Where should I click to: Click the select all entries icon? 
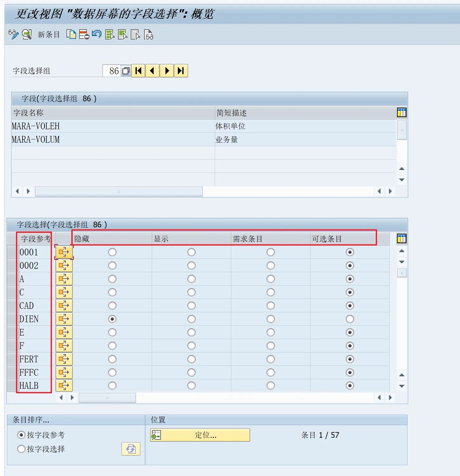coord(110,34)
